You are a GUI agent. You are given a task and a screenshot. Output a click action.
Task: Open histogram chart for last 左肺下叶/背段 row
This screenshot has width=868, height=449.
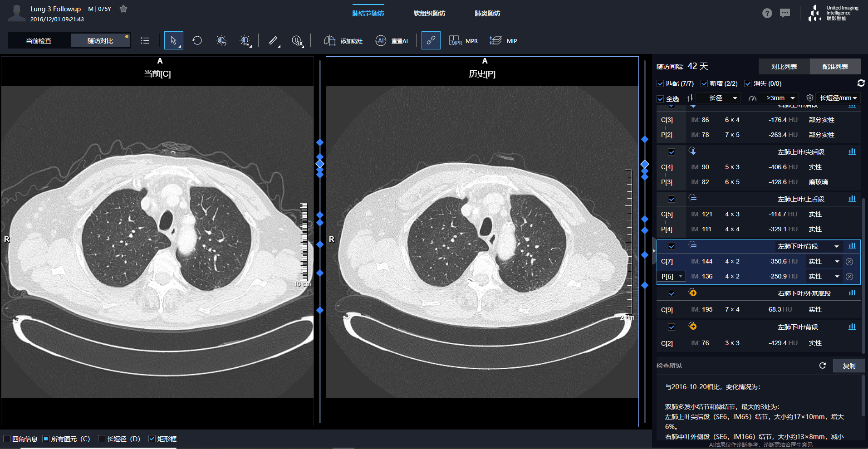tap(852, 327)
